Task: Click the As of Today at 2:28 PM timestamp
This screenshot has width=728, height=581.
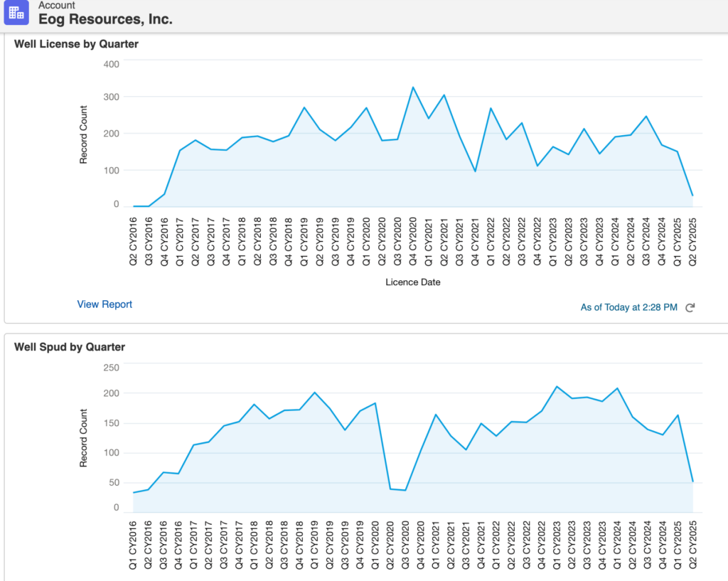Action: click(x=628, y=307)
